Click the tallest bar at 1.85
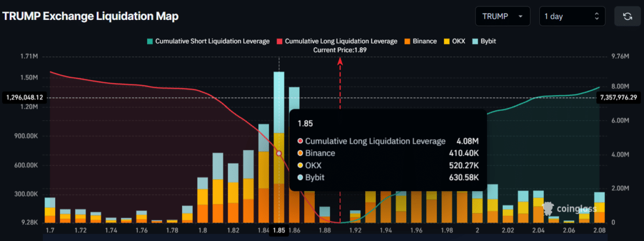The image size is (644, 241). [x=279, y=147]
